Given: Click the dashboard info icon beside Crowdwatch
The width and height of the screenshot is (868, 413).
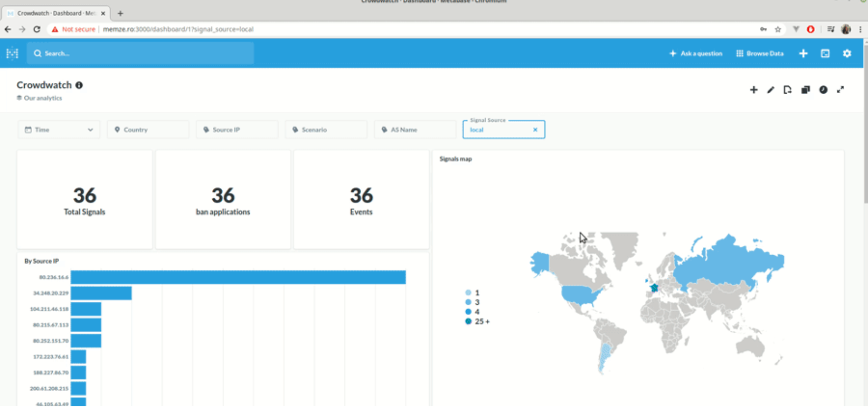Looking at the screenshot, I should tap(79, 85).
